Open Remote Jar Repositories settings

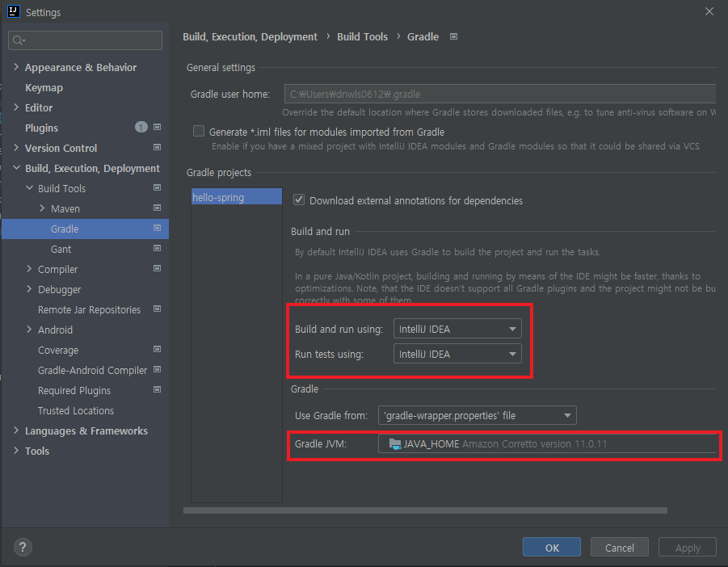click(x=89, y=310)
